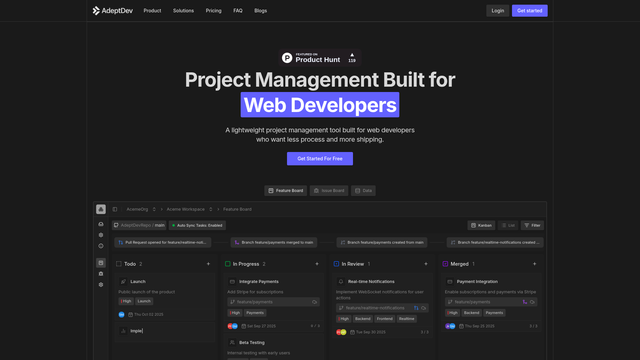Click the Thu Oct 02 2025 date
Screen dimensions: 640x360
click(149, 315)
